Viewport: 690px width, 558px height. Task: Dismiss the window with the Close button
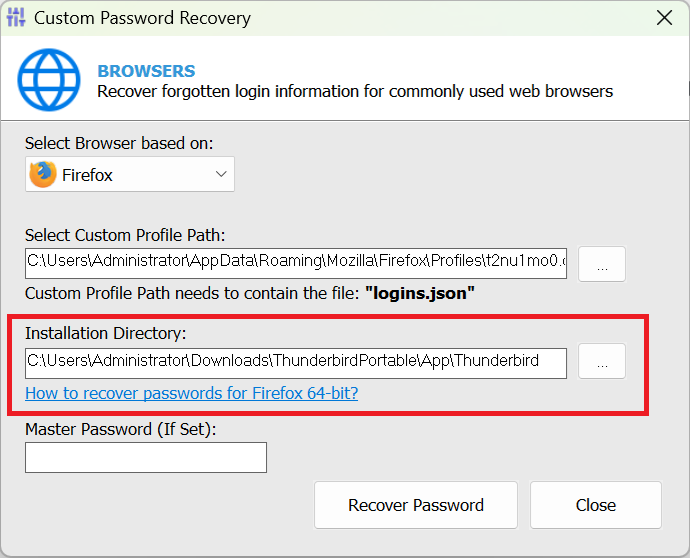point(596,505)
